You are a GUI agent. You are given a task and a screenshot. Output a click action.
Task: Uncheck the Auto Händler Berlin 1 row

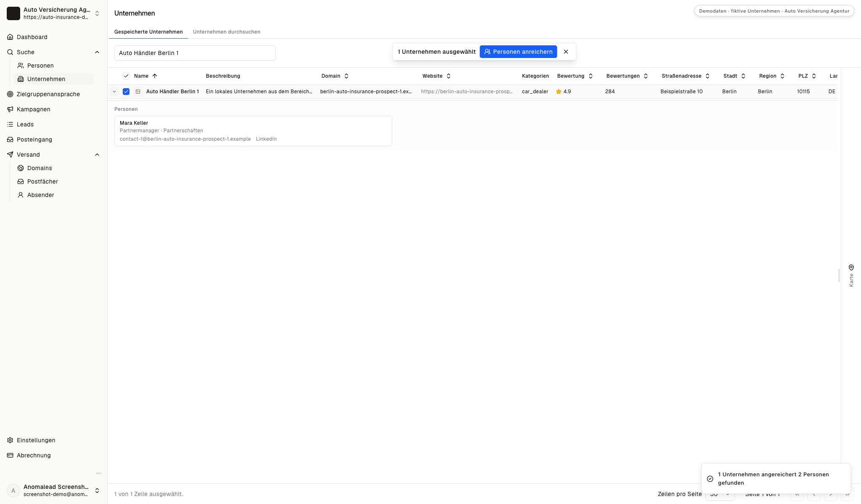126,92
